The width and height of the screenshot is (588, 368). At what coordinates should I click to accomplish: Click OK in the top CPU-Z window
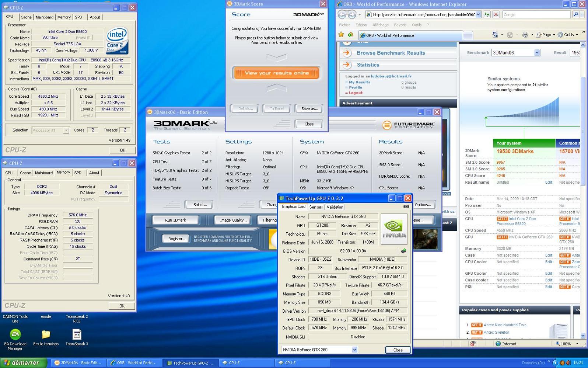(123, 150)
